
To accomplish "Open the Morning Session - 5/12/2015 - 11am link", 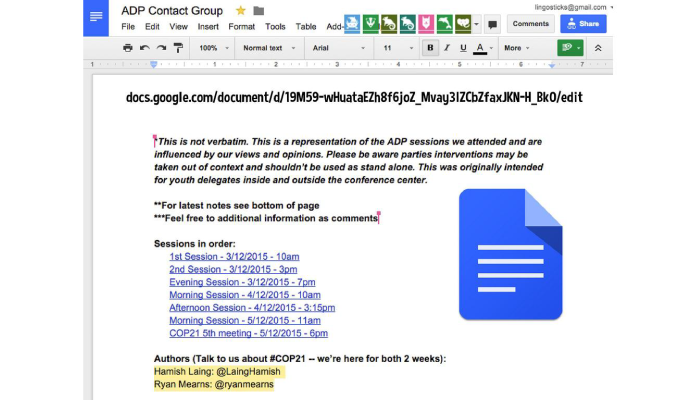I will pyautogui.click(x=245, y=320).
